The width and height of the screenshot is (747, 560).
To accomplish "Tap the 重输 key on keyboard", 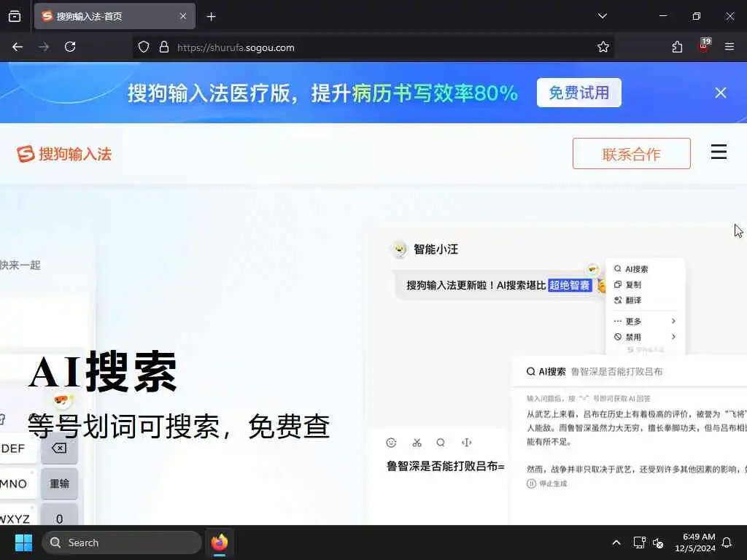I will (x=59, y=483).
